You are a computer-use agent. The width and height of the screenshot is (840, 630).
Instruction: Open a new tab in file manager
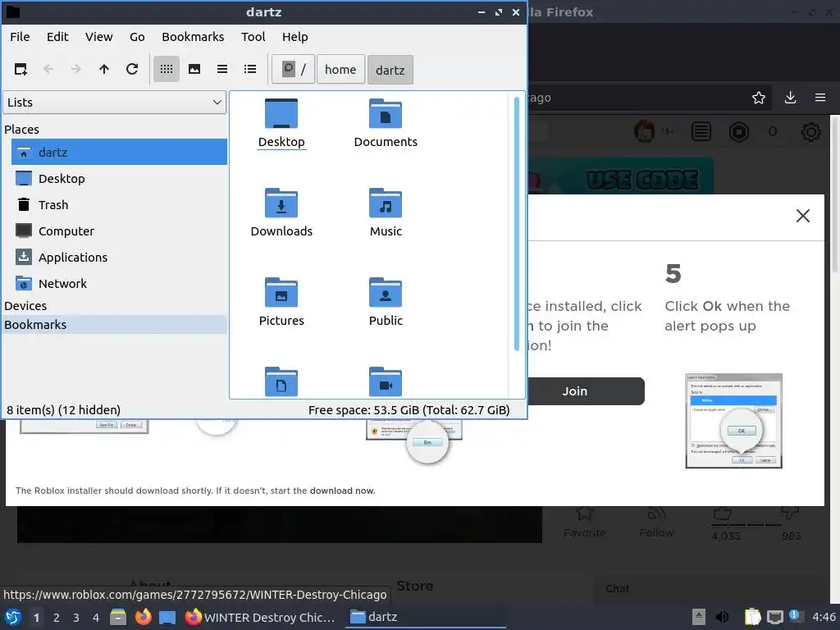[21, 69]
